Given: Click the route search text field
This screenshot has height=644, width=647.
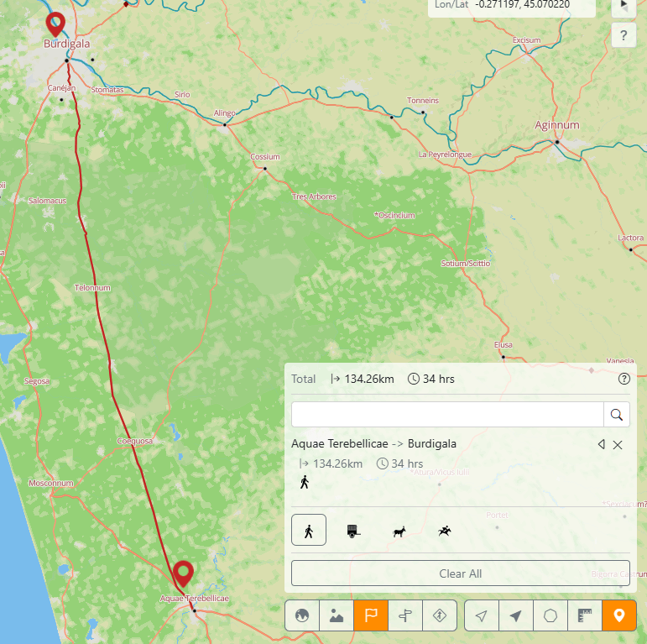Looking at the screenshot, I should pyautogui.click(x=447, y=414).
